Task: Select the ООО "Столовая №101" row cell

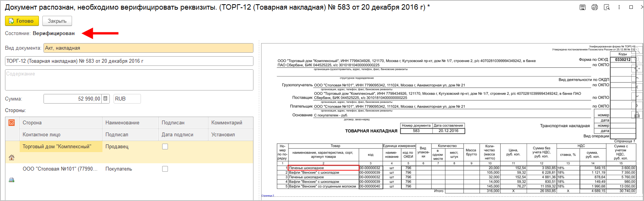Action: tap(60, 169)
